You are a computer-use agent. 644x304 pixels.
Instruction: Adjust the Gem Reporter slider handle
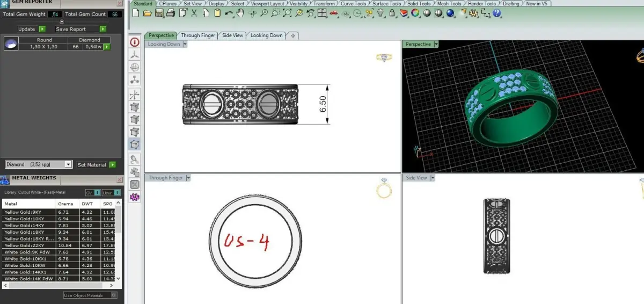(62, 22)
